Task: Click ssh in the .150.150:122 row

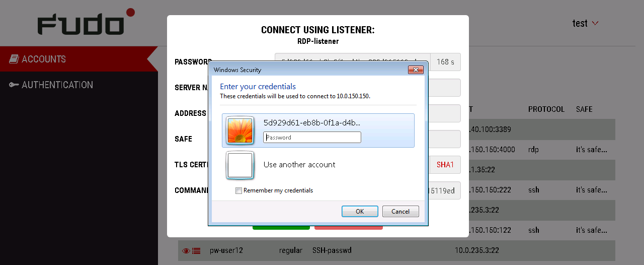Action: point(534,230)
